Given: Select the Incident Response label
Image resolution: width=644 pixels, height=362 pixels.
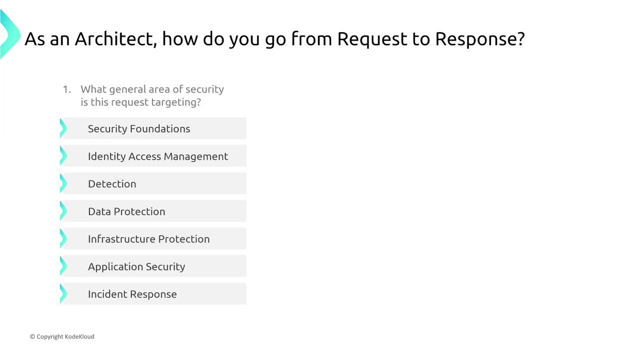Looking at the screenshot, I should [x=132, y=294].
